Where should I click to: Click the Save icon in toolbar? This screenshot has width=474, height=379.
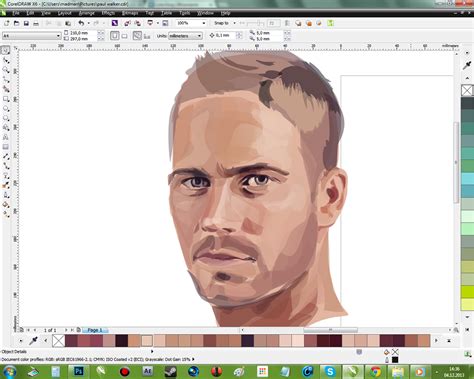coord(26,23)
